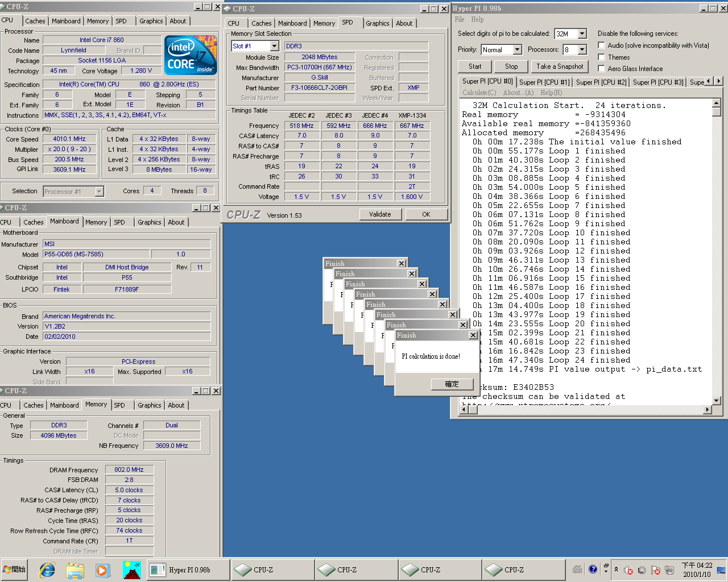The width and height of the screenshot is (728, 582).
Task: Expand the Priority dropdown set to Normal
Action: [517, 50]
